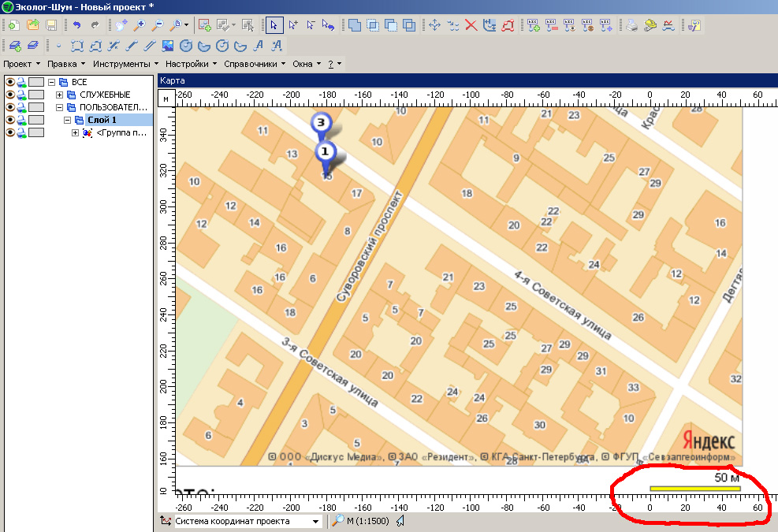
Task: Activate the arrow selection pointer tool
Action: coord(274,25)
